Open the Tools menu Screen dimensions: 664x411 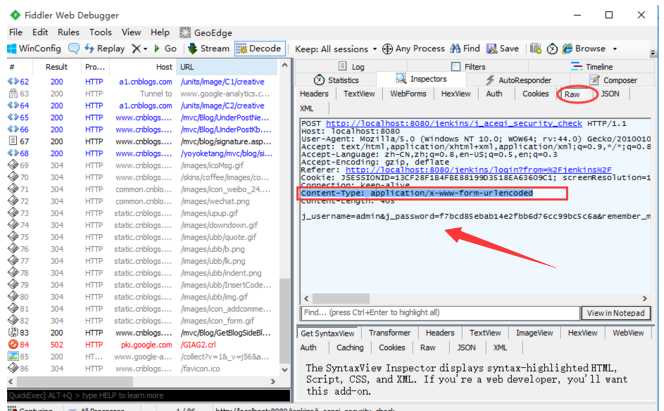[x=100, y=32]
